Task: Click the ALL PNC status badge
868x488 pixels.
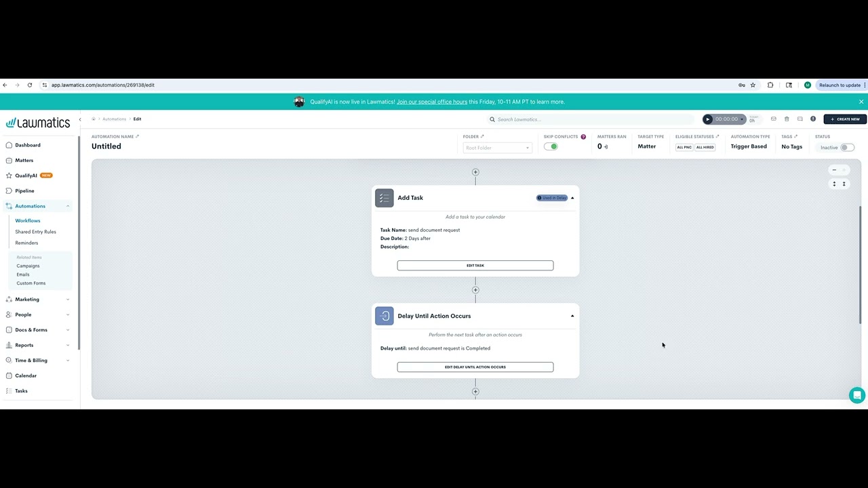Action: 684,147
